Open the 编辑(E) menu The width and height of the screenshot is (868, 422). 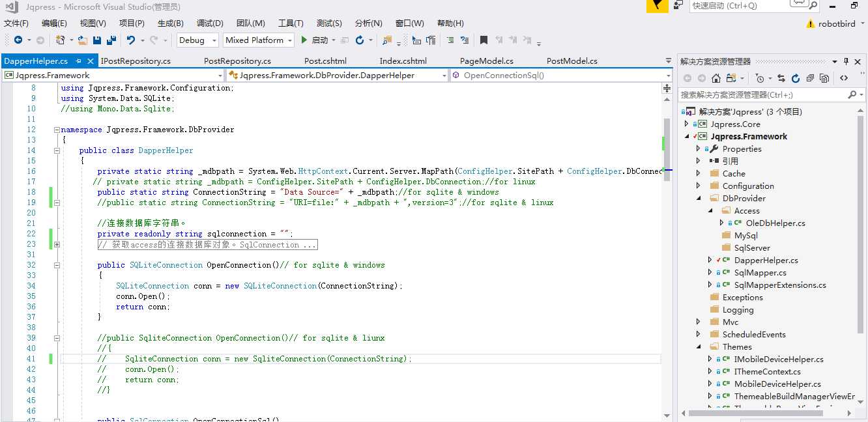pos(54,23)
